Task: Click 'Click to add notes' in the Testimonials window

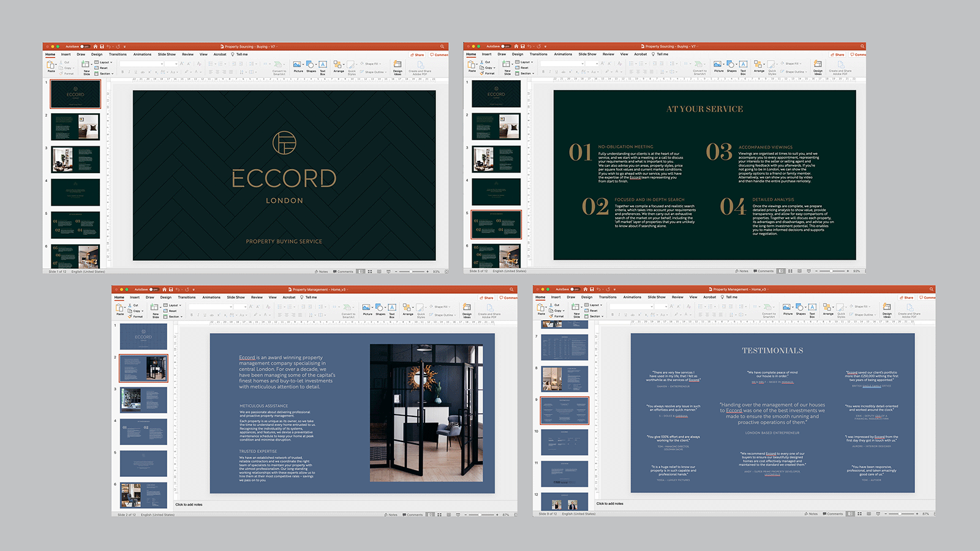Action: coord(609,503)
